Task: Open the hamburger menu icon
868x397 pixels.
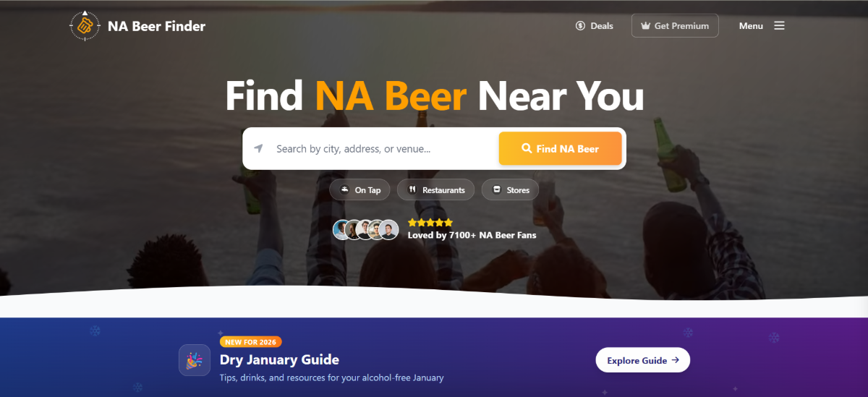Action: 779,26
